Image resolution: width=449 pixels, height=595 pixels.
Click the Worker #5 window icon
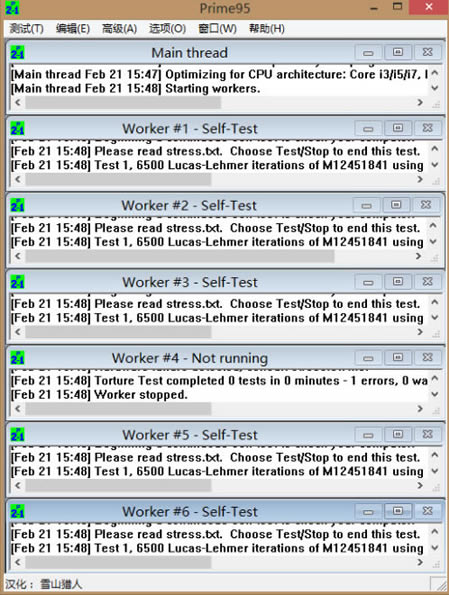coord(17,435)
